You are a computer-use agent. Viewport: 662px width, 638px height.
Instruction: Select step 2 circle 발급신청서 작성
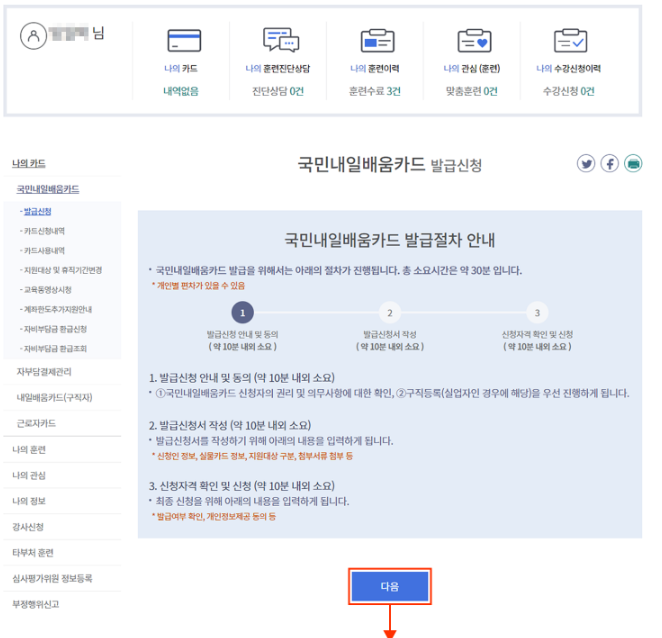click(x=390, y=312)
